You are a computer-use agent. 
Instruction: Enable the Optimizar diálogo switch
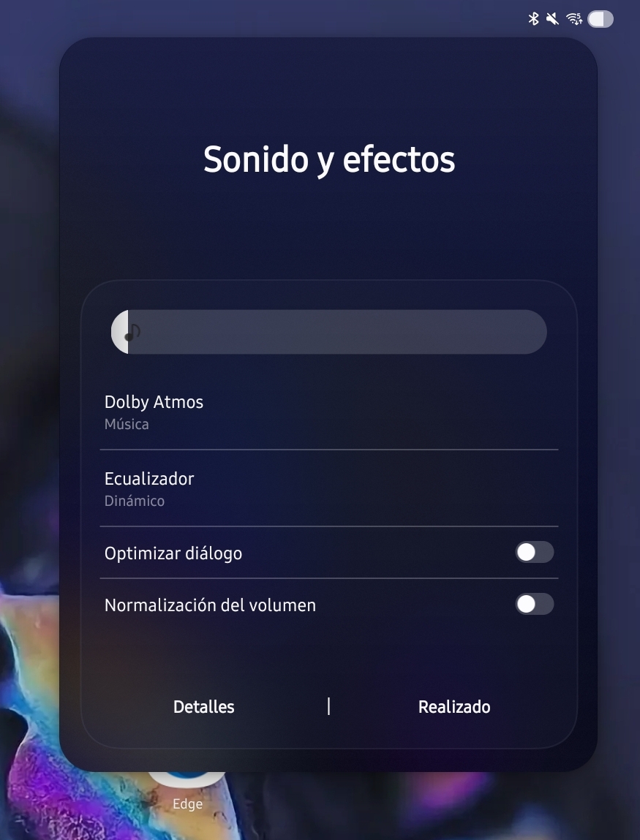pos(535,552)
